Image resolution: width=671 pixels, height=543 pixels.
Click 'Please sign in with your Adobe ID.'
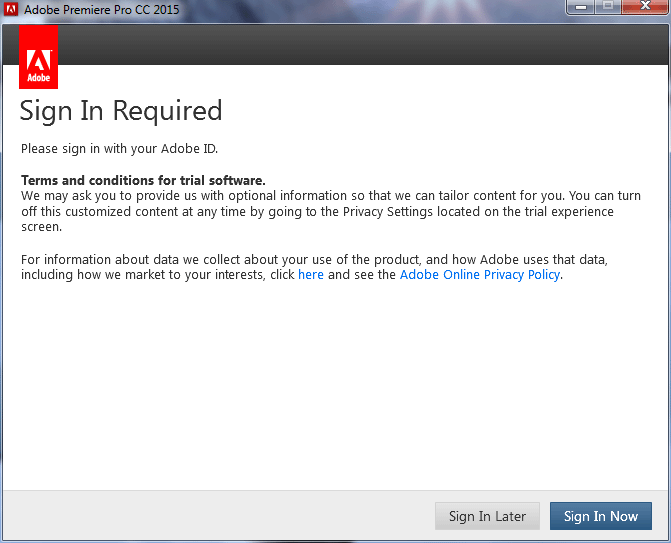pyautogui.click(x=119, y=149)
